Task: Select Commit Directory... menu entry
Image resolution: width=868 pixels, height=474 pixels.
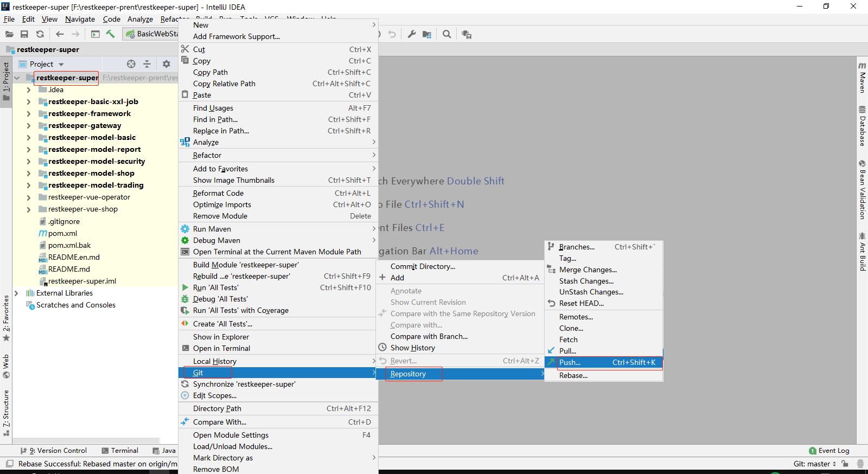Action: click(460, 266)
